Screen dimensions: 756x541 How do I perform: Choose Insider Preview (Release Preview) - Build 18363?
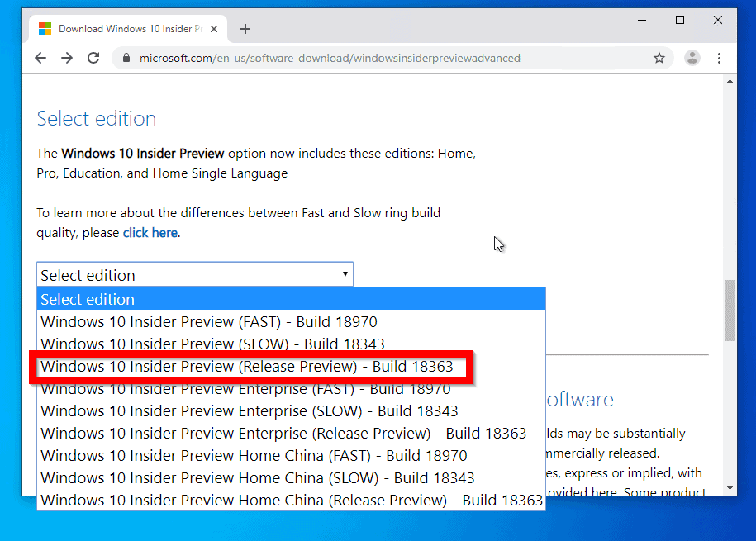tap(291, 367)
